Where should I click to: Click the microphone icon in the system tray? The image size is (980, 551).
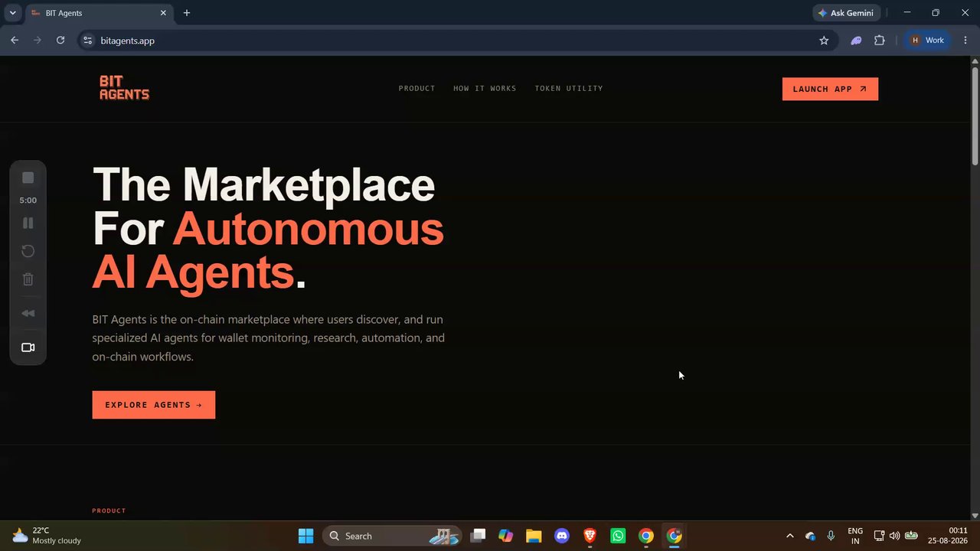pyautogui.click(x=831, y=536)
